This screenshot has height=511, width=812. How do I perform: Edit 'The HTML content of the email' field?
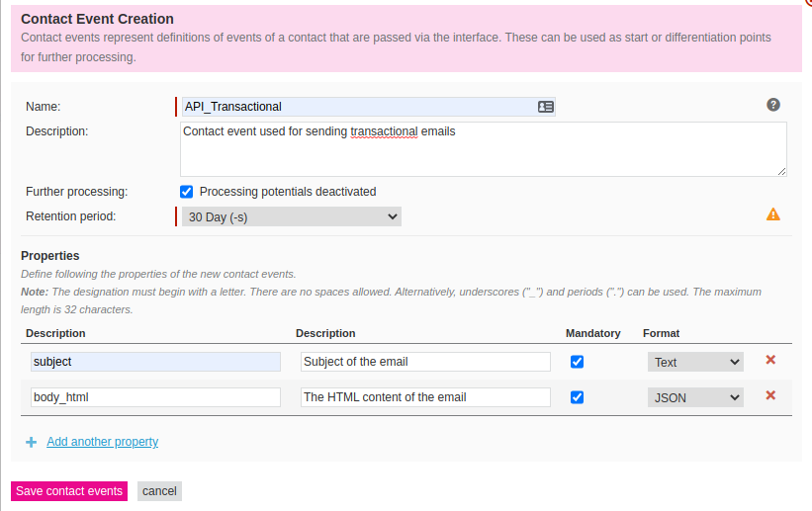(x=425, y=397)
